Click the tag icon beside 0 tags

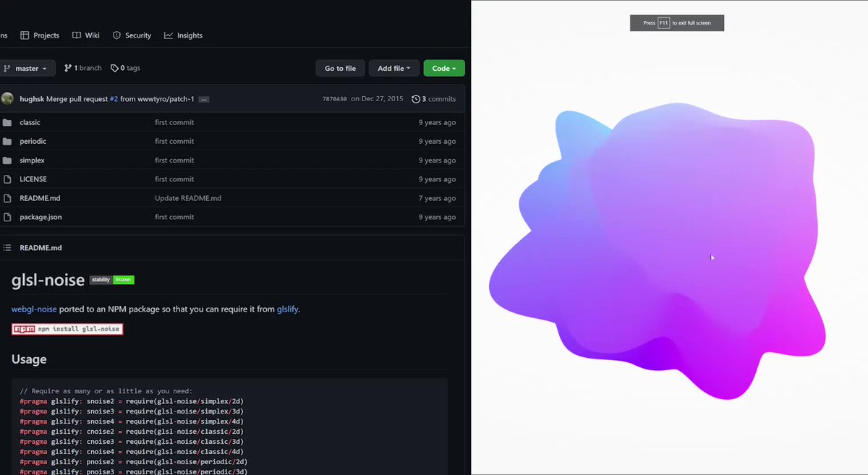[114, 68]
